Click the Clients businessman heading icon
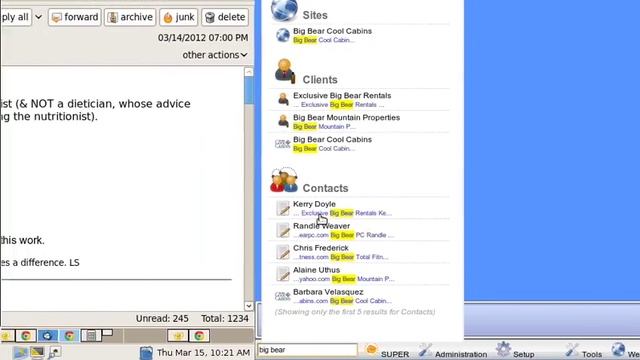This screenshot has height=360, width=640. pos(285,71)
